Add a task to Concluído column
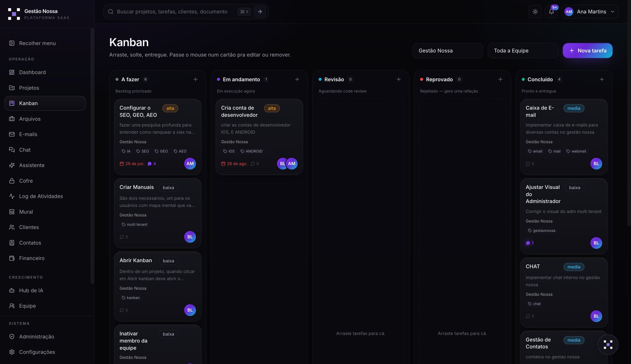The image size is (631, 364). [602, 79]
